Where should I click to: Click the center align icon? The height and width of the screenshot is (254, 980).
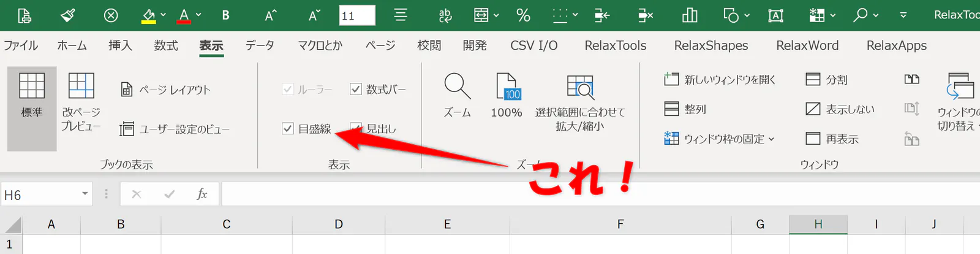(401, 15)
